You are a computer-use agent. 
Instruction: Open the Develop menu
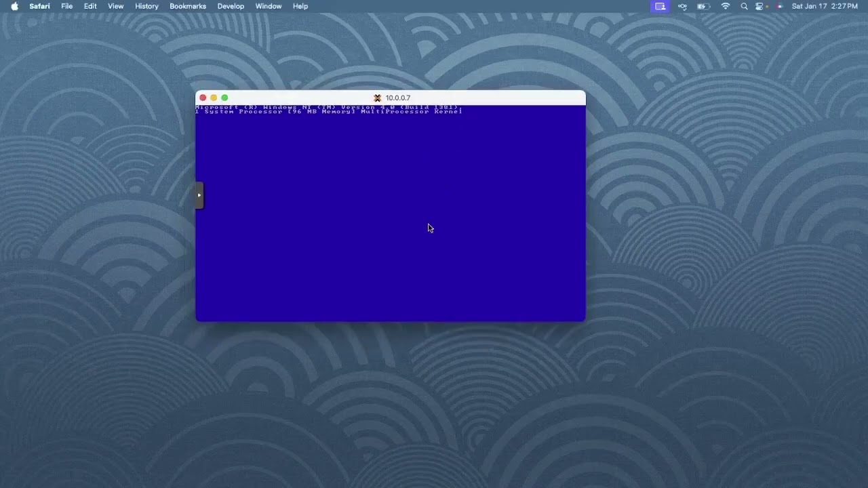pyautogui.click(x=231, y=6)
